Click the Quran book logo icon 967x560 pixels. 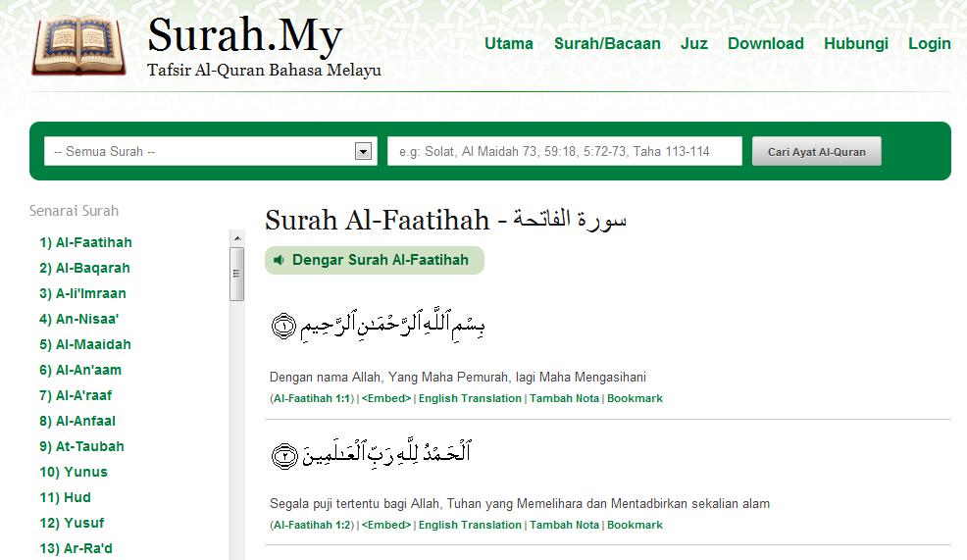tap(78, 46)
